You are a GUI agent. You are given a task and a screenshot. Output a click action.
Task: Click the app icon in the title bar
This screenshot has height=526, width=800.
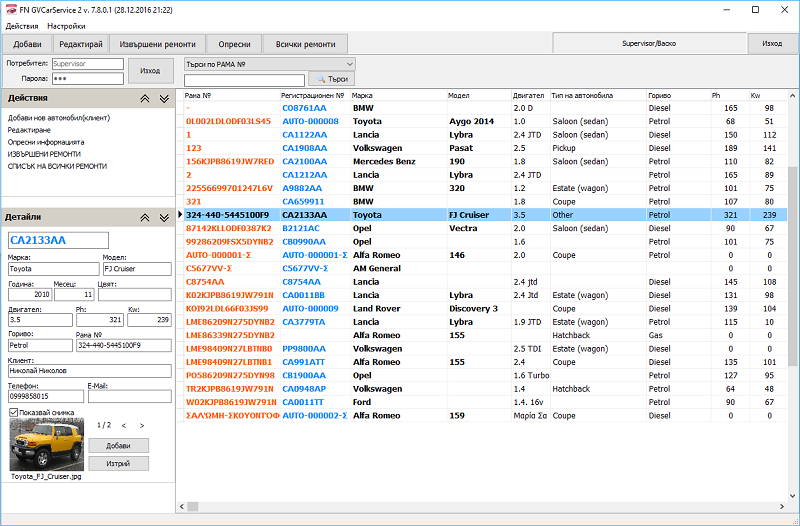click(x=9, y=8)
